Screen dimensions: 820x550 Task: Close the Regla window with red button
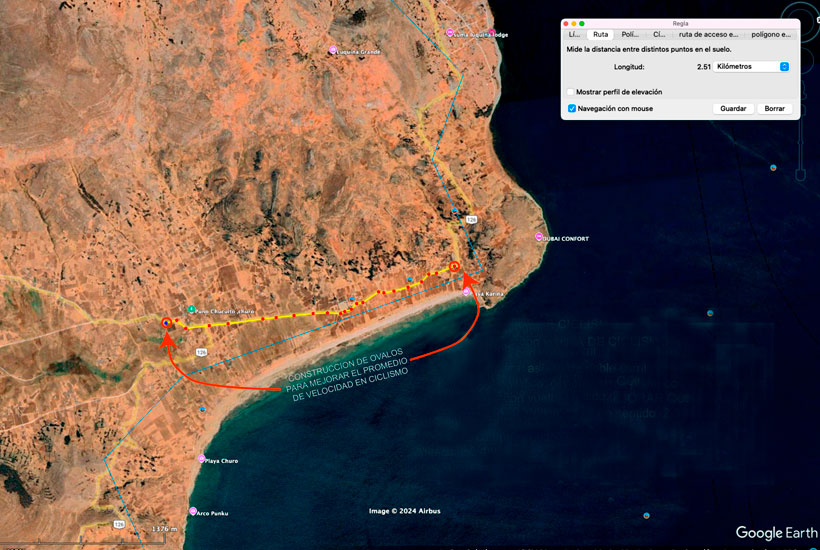pos(565,23)
